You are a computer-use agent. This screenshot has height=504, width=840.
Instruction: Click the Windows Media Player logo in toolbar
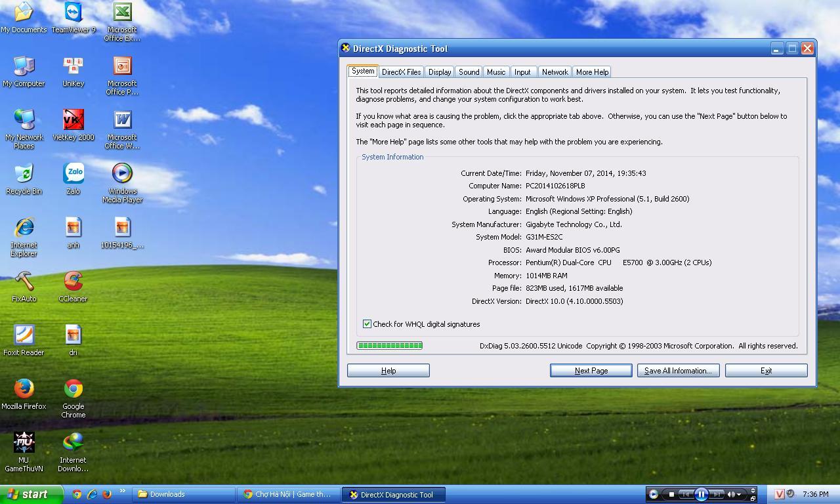tap(653, 495)
